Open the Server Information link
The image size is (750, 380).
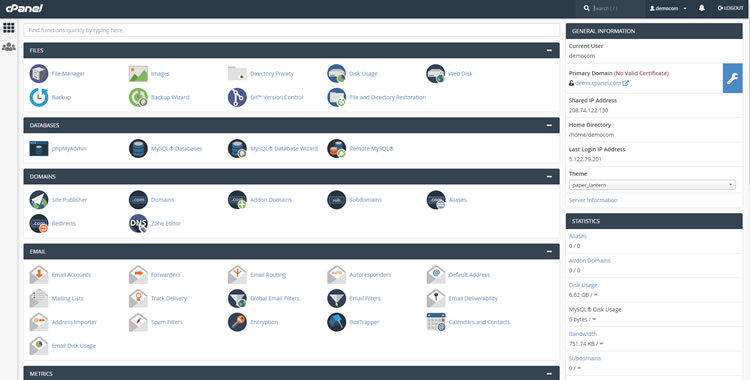click(x=593, y=200)
